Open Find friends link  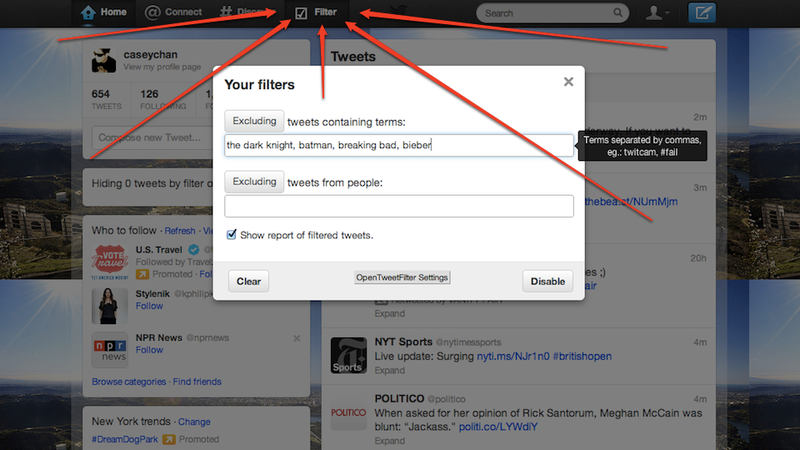point(197,382)
